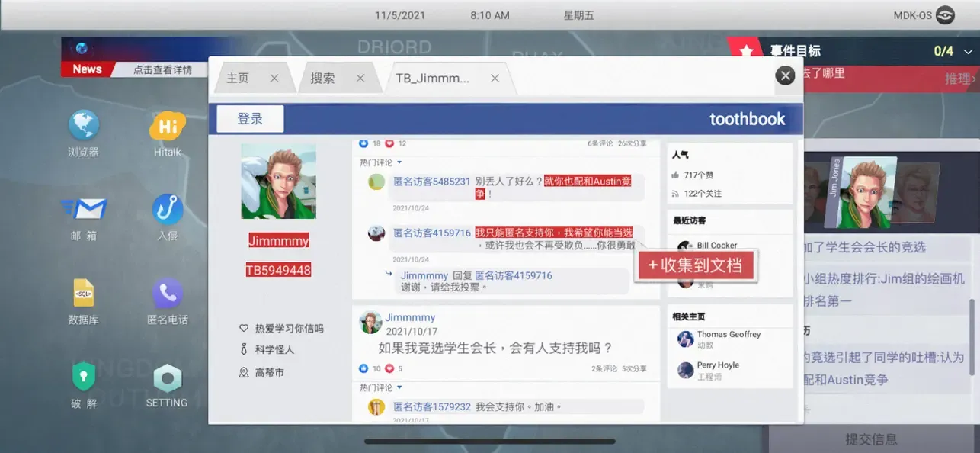Launch the 匿名电话 anonymous phone app
Image resolution: width=980 pixels, height=453 pixels.
[x=167, y=293]
